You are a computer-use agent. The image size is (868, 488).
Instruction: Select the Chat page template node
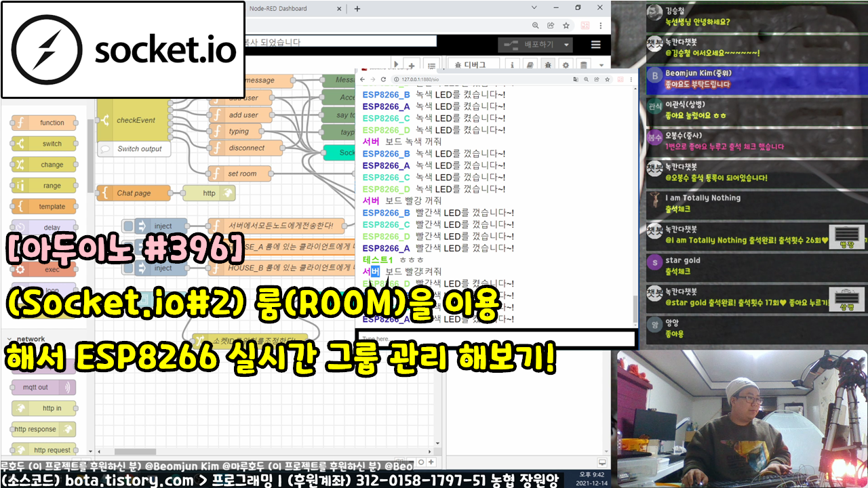pyautogui.click(x=134, y=193)
